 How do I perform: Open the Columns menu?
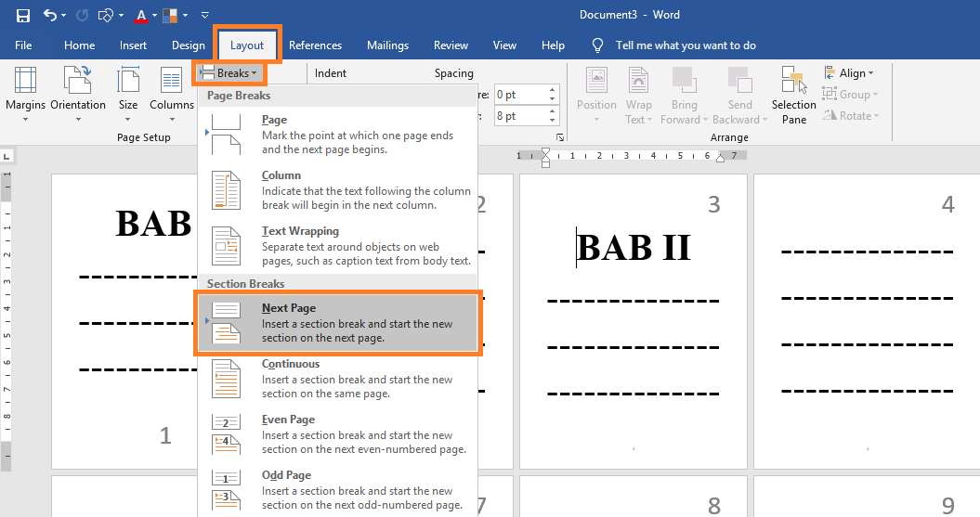[172, 94]
